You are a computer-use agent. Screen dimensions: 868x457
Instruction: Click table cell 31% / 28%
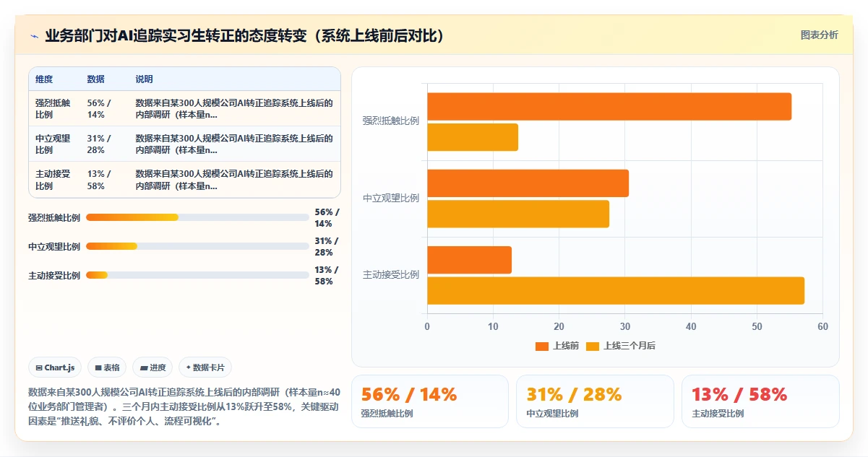[x=99, y=144]
